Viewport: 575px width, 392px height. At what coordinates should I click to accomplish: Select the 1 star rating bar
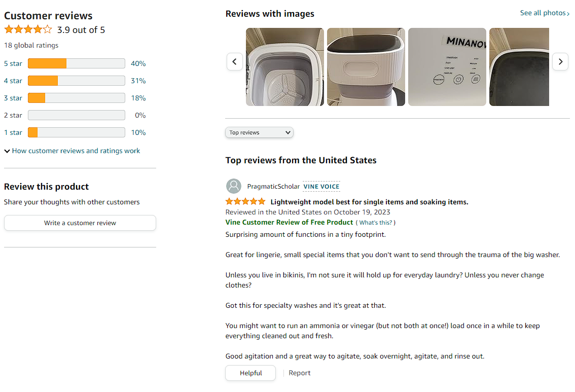click(76, 132)
